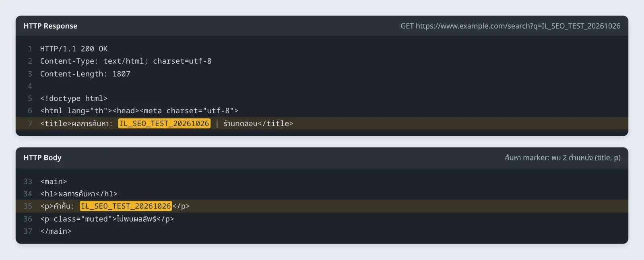Click line number 35 in the body
This screenshot has width=644, height=260.
click(28, 206)
